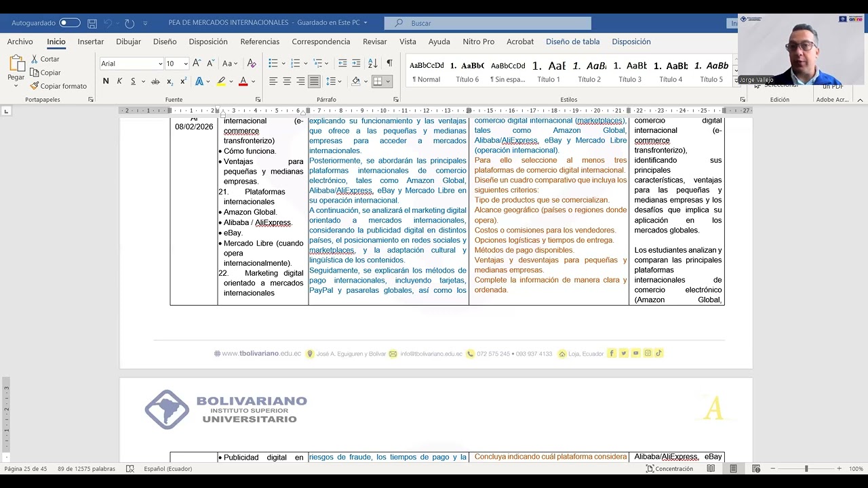The image size is (868, 488).
Task: Switch to the Nitro Pro tab
Action: (479, 41)
